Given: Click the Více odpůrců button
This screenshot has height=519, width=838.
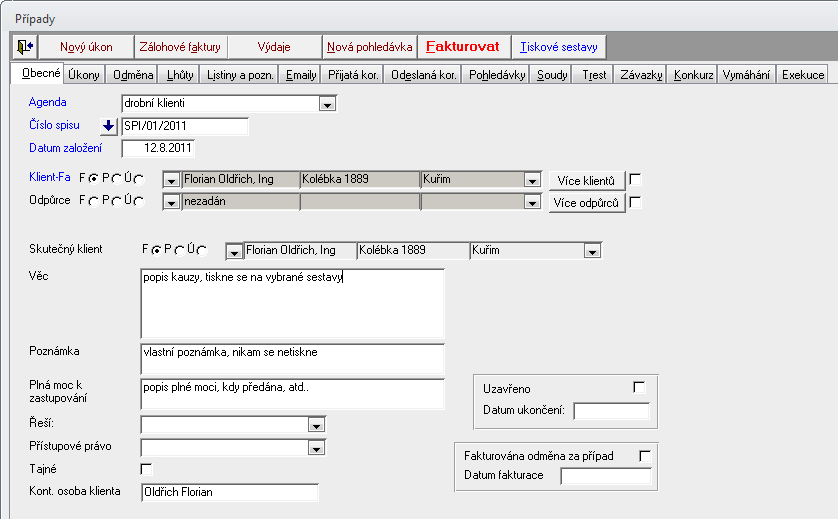Looking at the screenshot, I should coord(586,203).
